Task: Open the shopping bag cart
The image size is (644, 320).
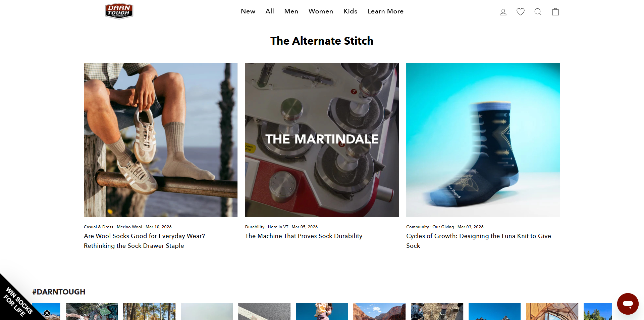Action: pyautogui.click(x=555, y=12)
